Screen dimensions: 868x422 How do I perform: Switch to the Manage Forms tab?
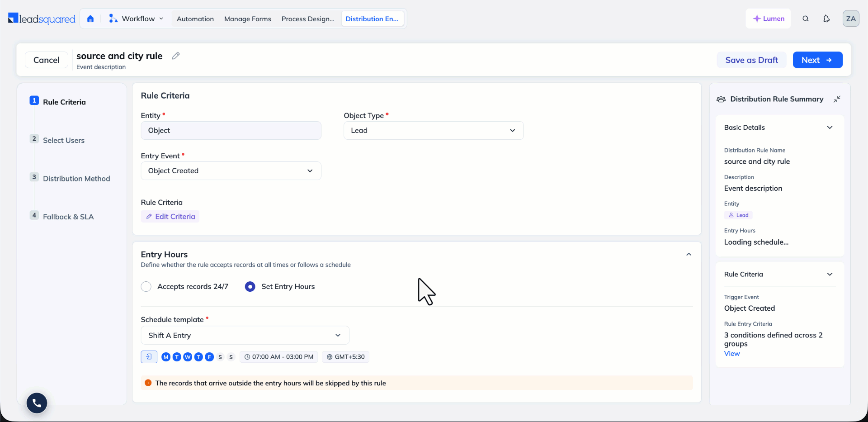click(x=248, y=19)
